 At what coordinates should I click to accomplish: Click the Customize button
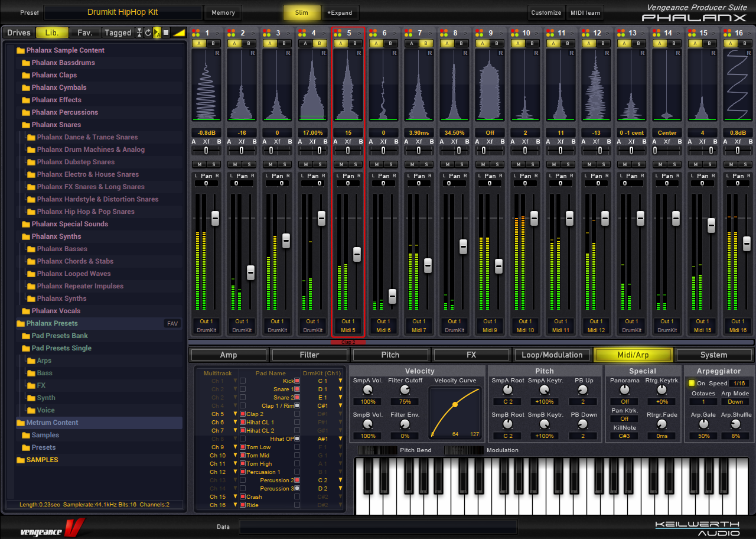tap(546, 12)
